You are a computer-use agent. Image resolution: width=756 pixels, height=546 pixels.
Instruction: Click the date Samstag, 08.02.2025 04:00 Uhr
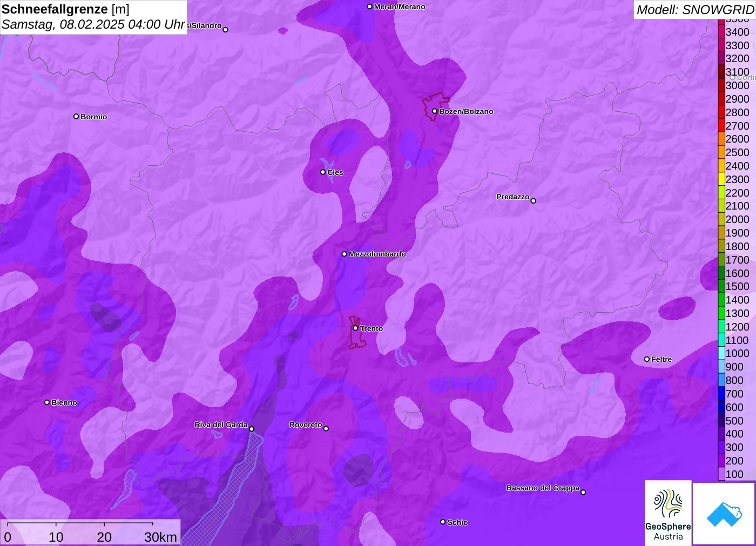pyautogui.click(x=93, y=24)
